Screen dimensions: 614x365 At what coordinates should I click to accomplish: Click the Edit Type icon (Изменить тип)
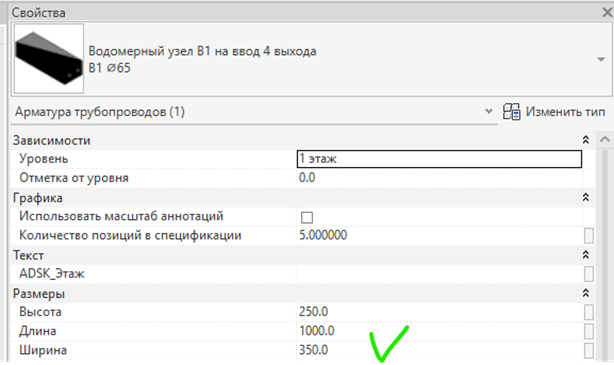click(x=511, y=112)
